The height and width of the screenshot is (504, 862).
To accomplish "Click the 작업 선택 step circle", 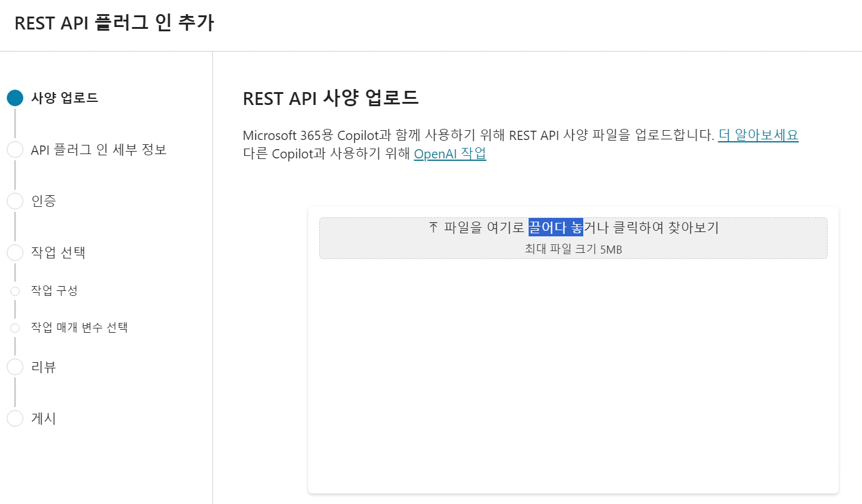I will click(x=15, y=252).
